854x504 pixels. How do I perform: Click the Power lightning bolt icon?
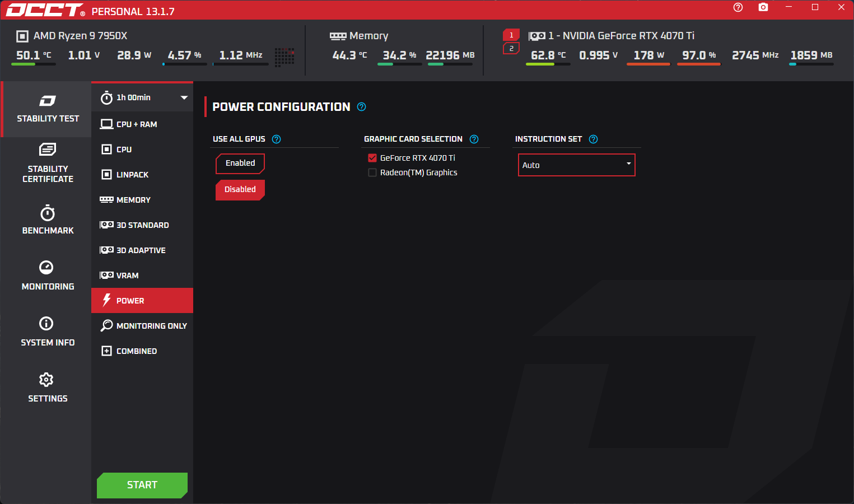tap(106, 300)
